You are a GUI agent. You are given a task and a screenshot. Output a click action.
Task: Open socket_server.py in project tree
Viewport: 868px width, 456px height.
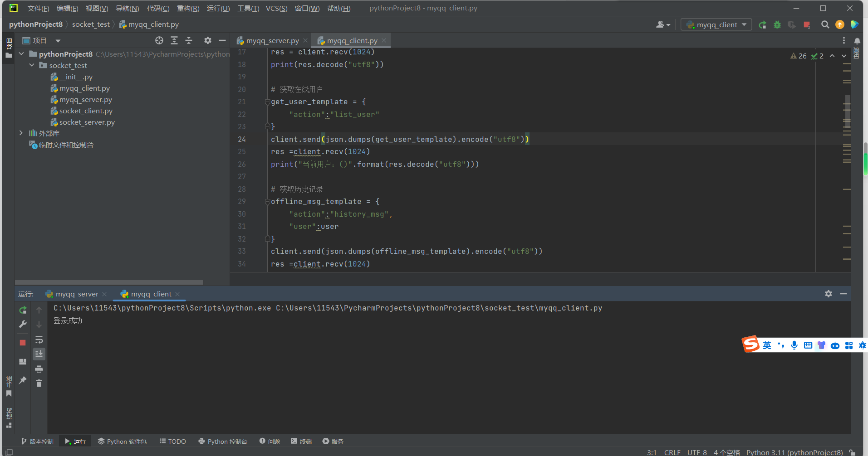(x=87, y=122)
